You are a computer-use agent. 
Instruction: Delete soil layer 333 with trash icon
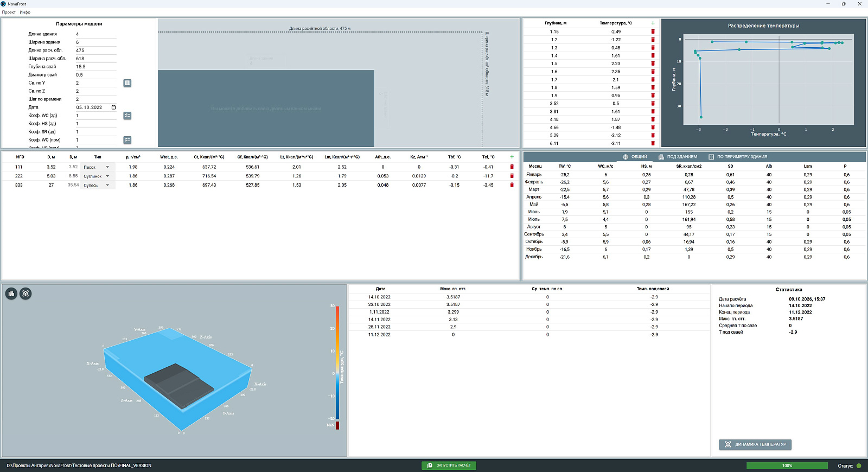click(512, 185)
